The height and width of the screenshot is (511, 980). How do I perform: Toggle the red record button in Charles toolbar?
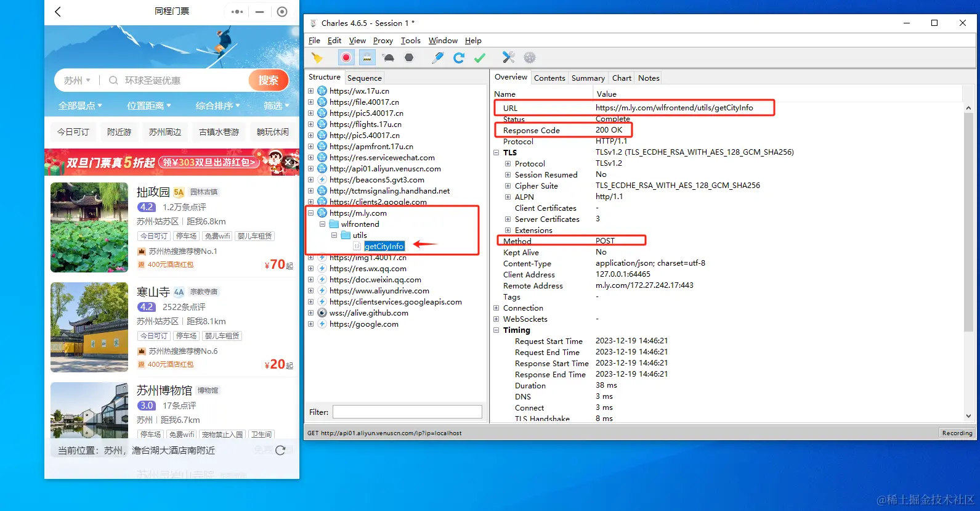point(346,57)
